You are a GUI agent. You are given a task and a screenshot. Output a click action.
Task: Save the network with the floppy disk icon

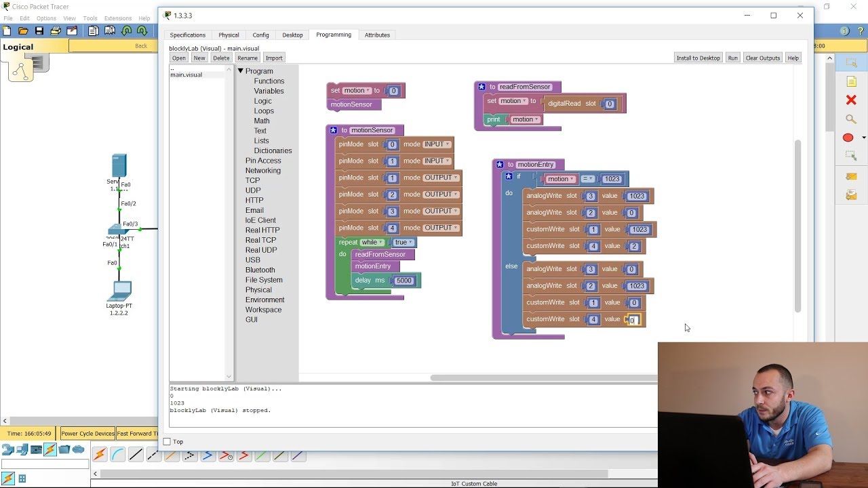click(39, 30)
